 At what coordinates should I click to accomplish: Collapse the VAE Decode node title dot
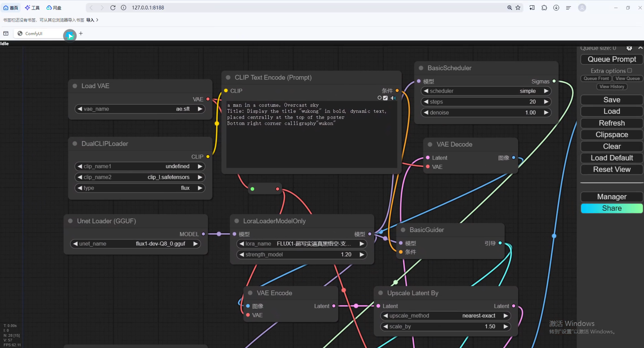click(430, 144)
